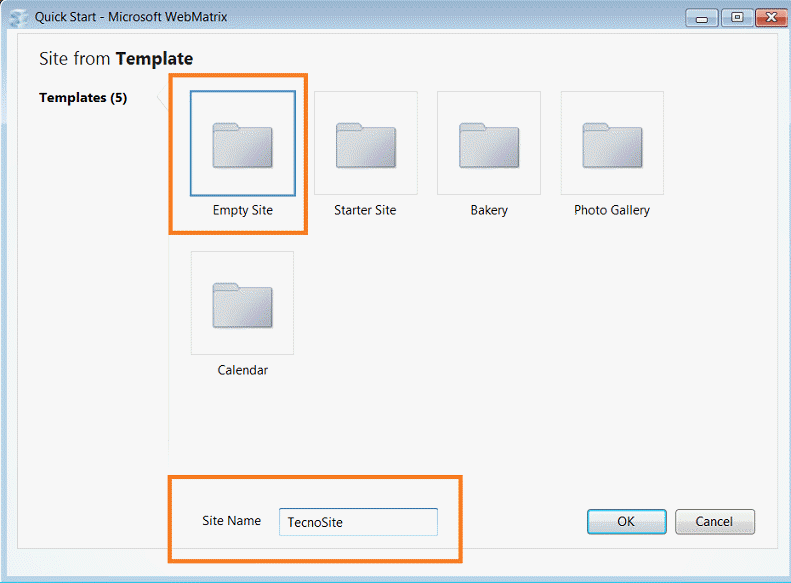Viewport: 791px width, 583px height.
Task: Click the "Empty Site" text label
Action: pos(242,211)
